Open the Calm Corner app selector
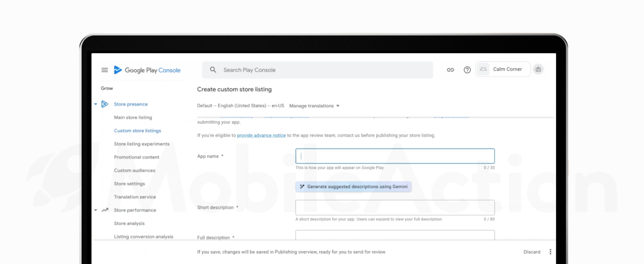This screenshot has width=644, height=264. [x=503, y=69]
